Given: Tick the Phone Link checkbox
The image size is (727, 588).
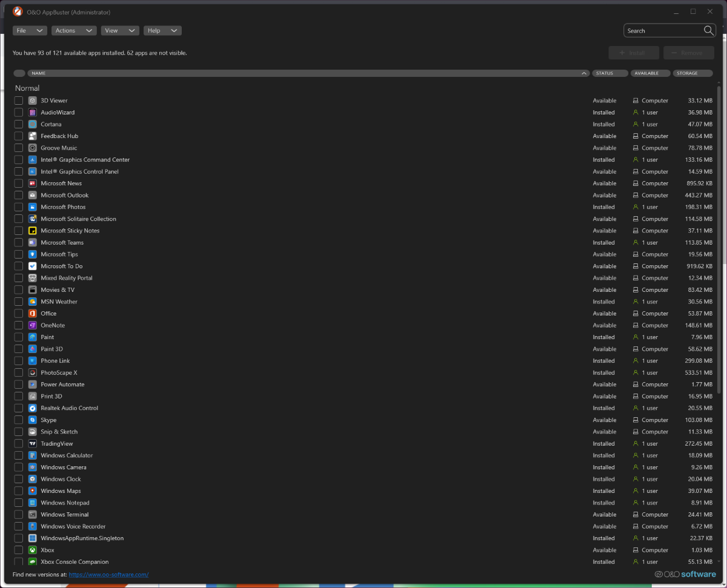Looking at the screenshot, I should [19, 361].
